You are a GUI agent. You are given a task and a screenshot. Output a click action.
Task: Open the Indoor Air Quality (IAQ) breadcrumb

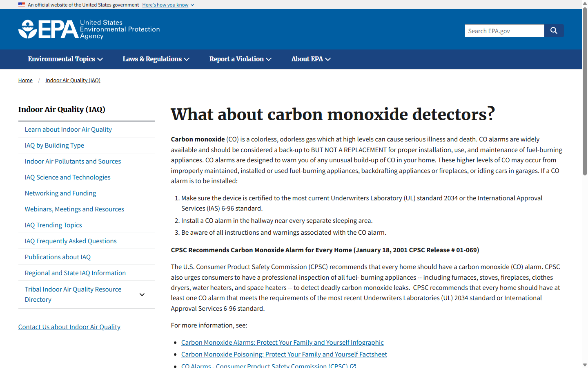click(73, 81)
